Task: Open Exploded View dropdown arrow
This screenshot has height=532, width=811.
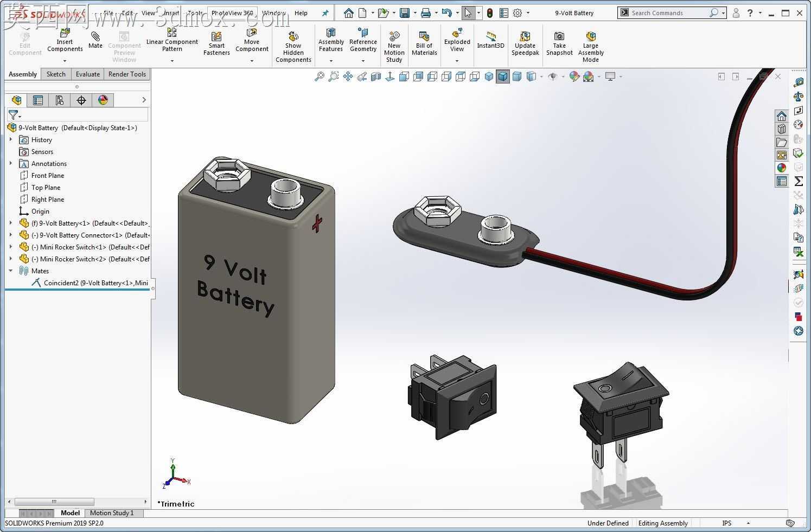Action: point(457,61)
